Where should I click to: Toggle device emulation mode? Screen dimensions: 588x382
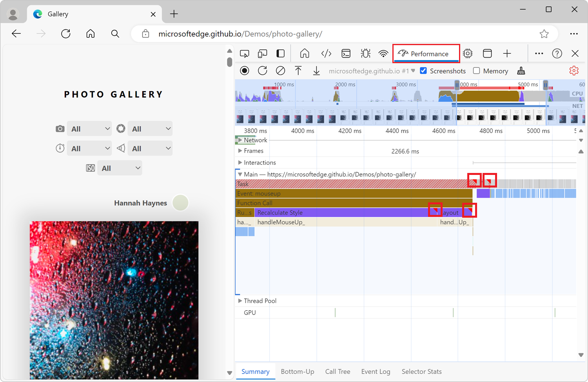(x=262, y=53)
